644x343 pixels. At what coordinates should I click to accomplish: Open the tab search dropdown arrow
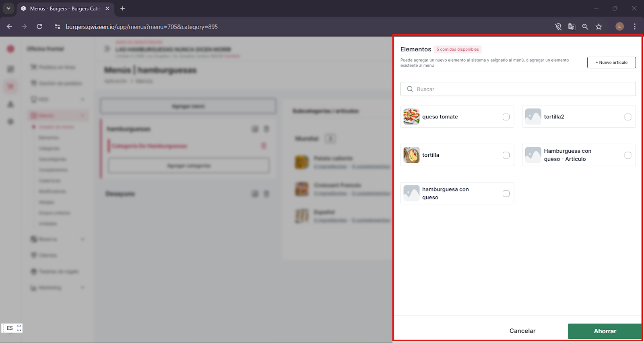(x=8, y=8)
